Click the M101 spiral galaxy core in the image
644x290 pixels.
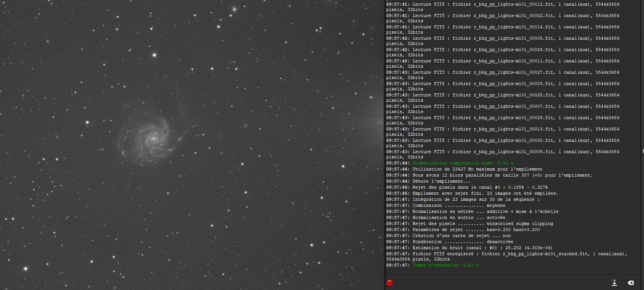click(153, 138)
